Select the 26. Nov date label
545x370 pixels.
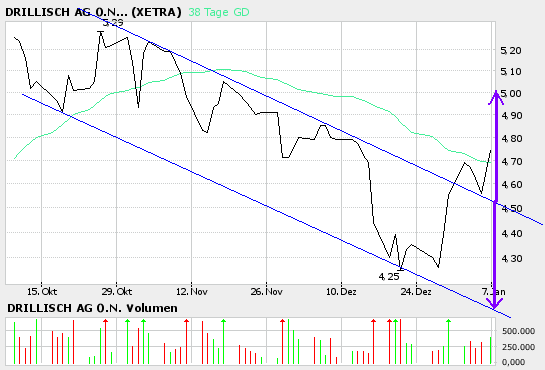point(266,291)
